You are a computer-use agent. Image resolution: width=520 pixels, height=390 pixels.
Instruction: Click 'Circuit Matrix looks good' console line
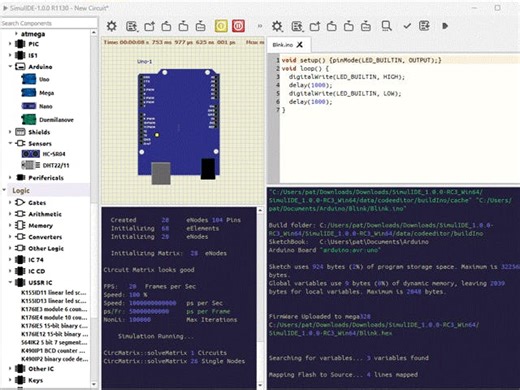click(x=149, y=270)
